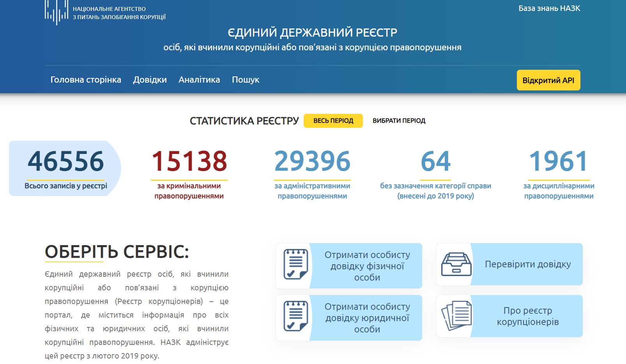Open Про реєстр корупціонерів card text
Image resolution: width=626 pixels, height=364 pixels.
(527, 316)
